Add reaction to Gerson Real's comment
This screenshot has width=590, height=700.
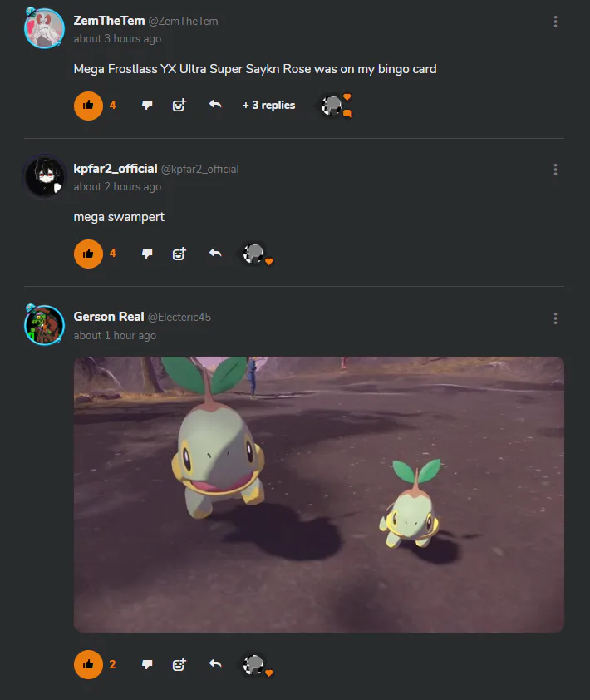click(179, 664)
